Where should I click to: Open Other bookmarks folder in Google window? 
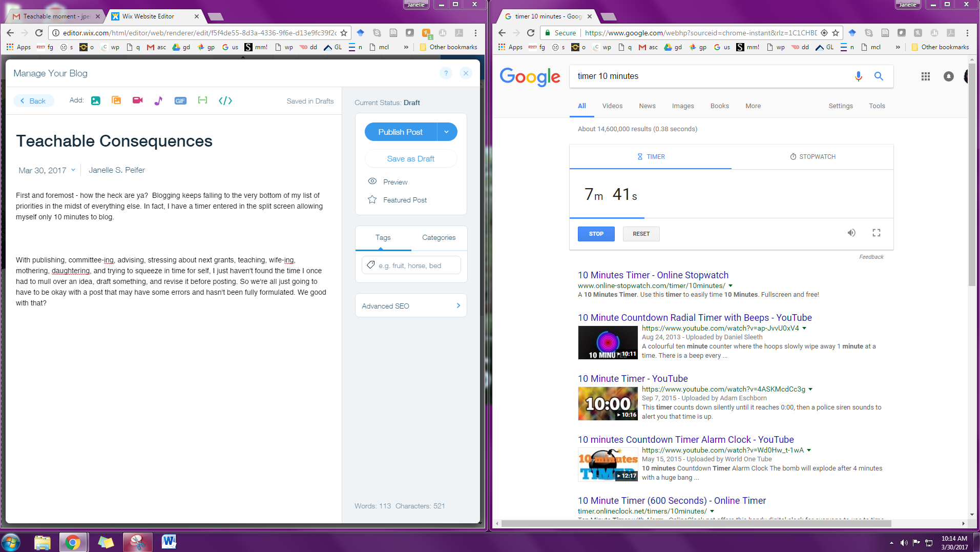point(940,47)
